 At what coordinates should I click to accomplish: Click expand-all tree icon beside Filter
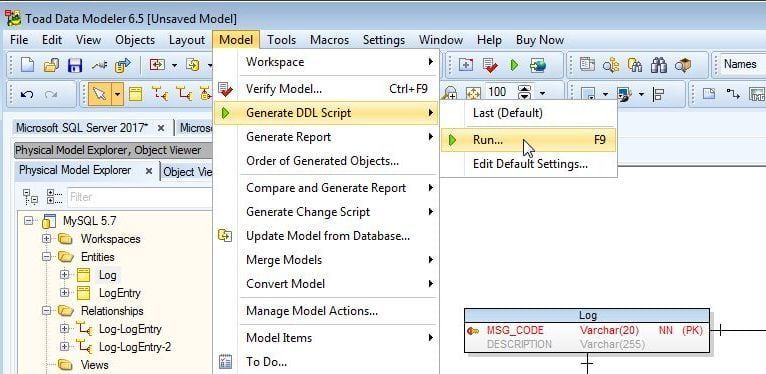54,197
